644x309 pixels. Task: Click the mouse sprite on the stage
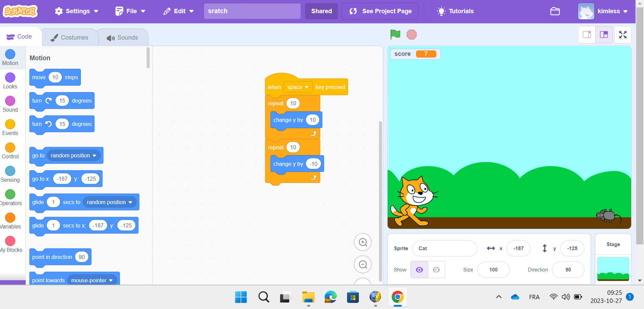tap(608, 216)
